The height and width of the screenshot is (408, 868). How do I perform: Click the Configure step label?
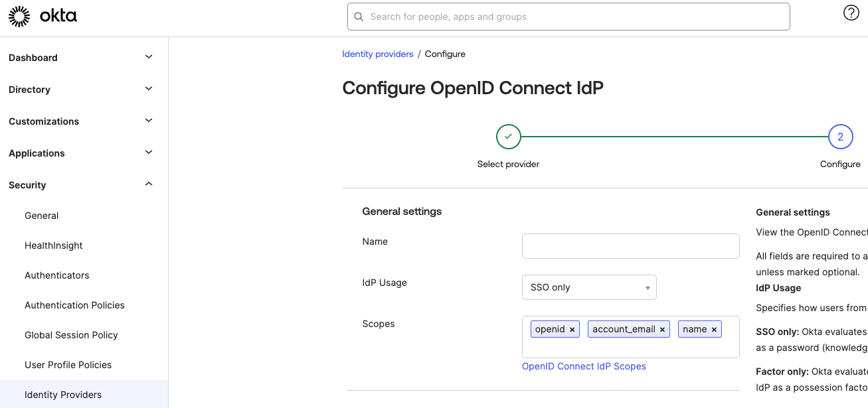(x=840, y=164)
